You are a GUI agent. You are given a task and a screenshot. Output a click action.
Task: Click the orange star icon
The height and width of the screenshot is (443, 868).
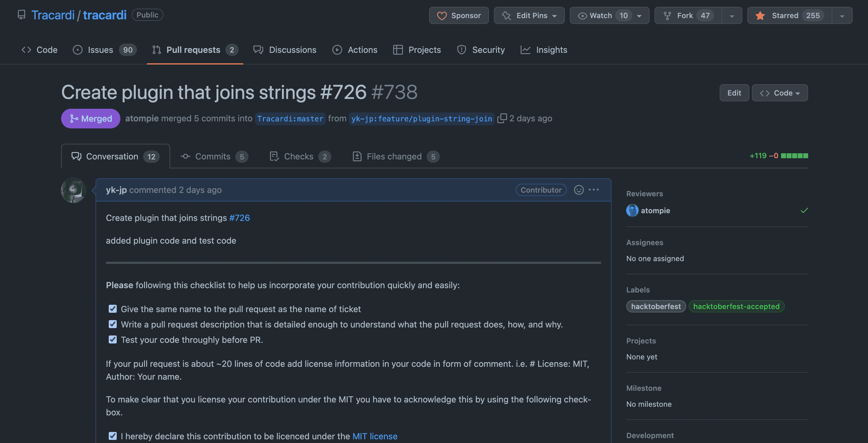pyautogui.click(x=760, y=15)
